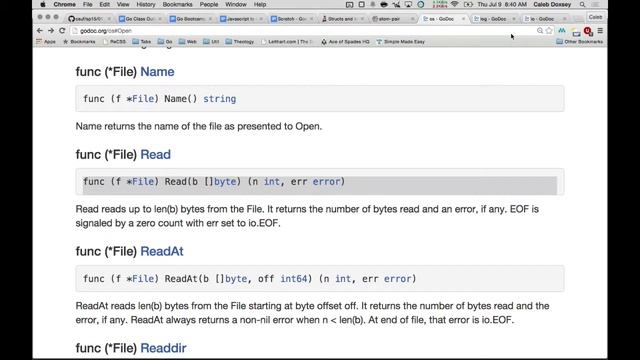Switch to the Go Class Outline tab
The height and width of the screenshot is (360, 640).
(x=139, y=19)
